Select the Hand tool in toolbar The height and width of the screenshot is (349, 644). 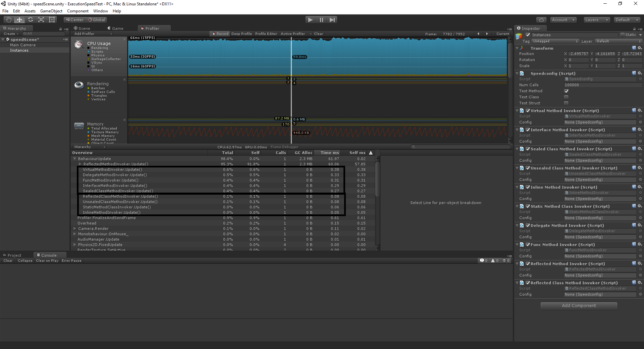tap(9, 20)
